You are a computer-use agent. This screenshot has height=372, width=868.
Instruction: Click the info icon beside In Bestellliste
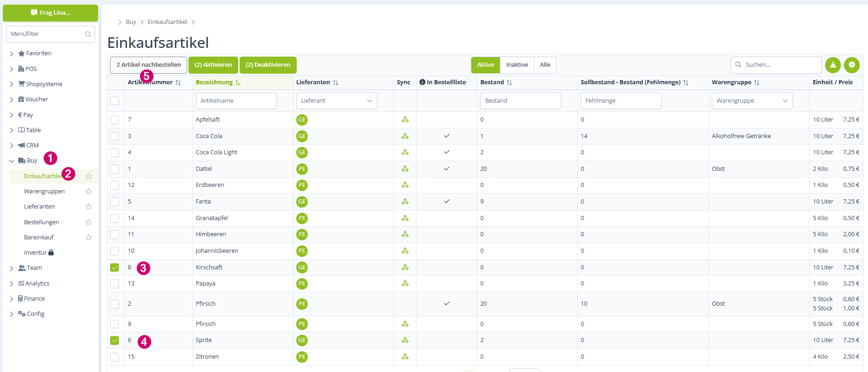click(422, 82)
